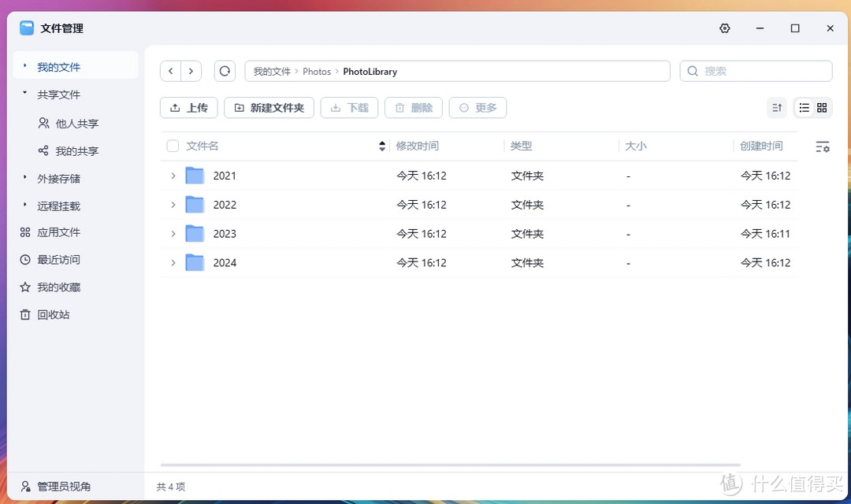Image resolution: width=851 pixels, height=504 pixels.
Task: Switch to list view mode
Action: click(803, 107)
